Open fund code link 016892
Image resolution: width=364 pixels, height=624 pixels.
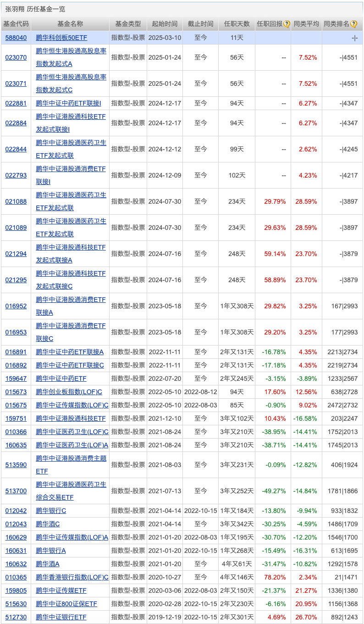[16, 365]
